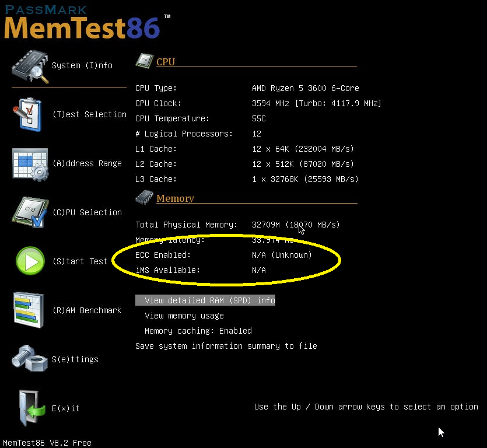
Task: Click L2 Cache value 12 x 512K
Action: pyautogui.click(x=303, y=164)
